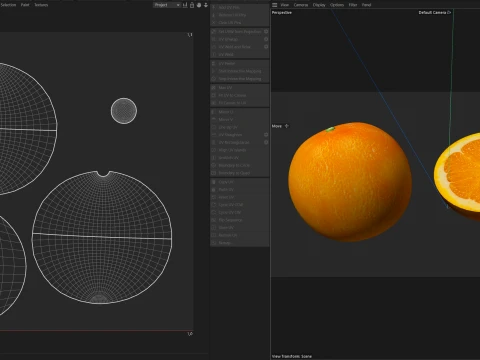Image resolution: width=480 pixels, height=360 pixels.
Task: Select the whole orange in the viewport
Action: click(x=350, y=182)
